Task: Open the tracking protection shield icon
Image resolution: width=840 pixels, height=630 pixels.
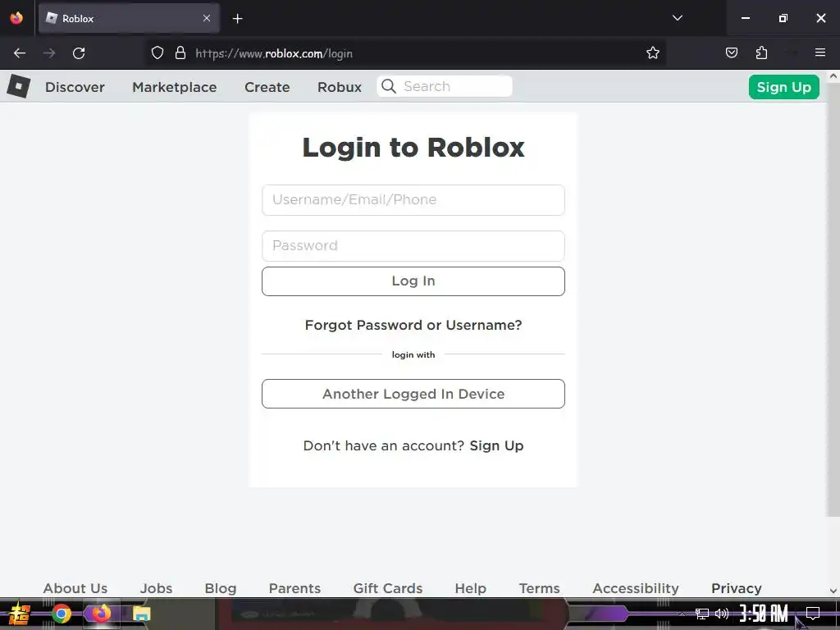Action: pyautogui.click(x=157, y=52)
